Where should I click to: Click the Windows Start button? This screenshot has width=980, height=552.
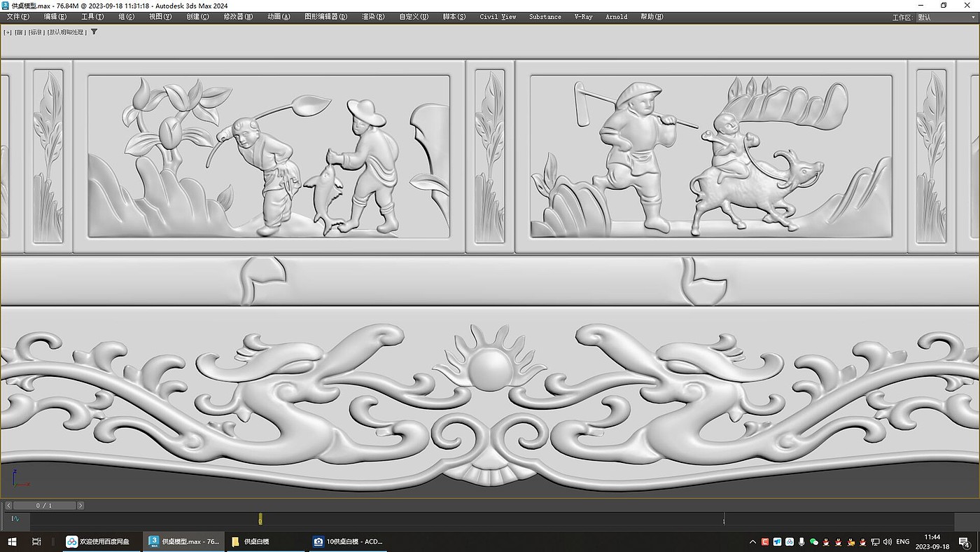[12, 541]
